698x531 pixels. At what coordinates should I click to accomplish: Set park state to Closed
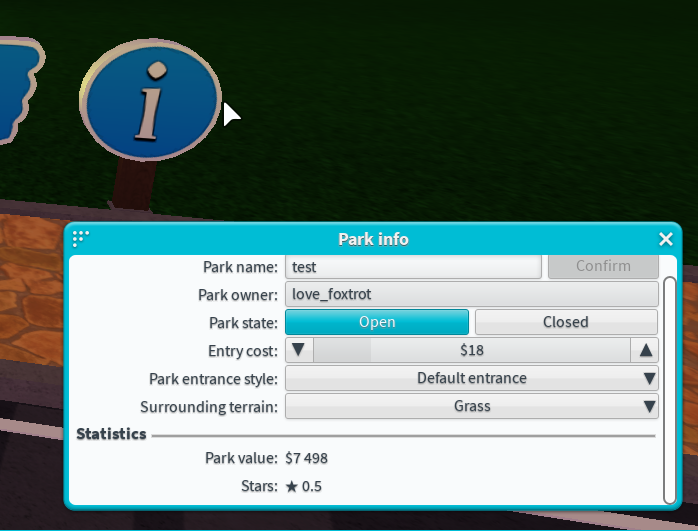click(566, 322)
